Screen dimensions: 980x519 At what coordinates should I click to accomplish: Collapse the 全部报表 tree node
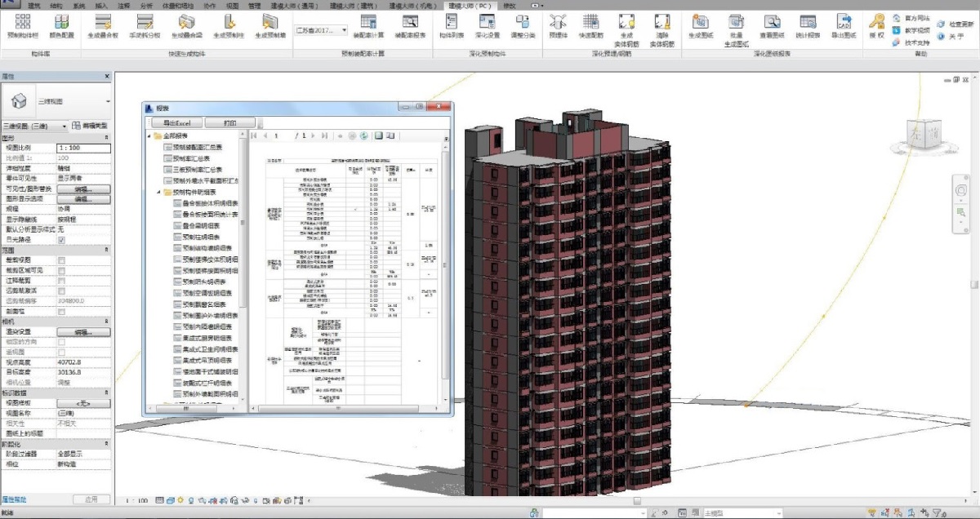click(x=149, y=135)
